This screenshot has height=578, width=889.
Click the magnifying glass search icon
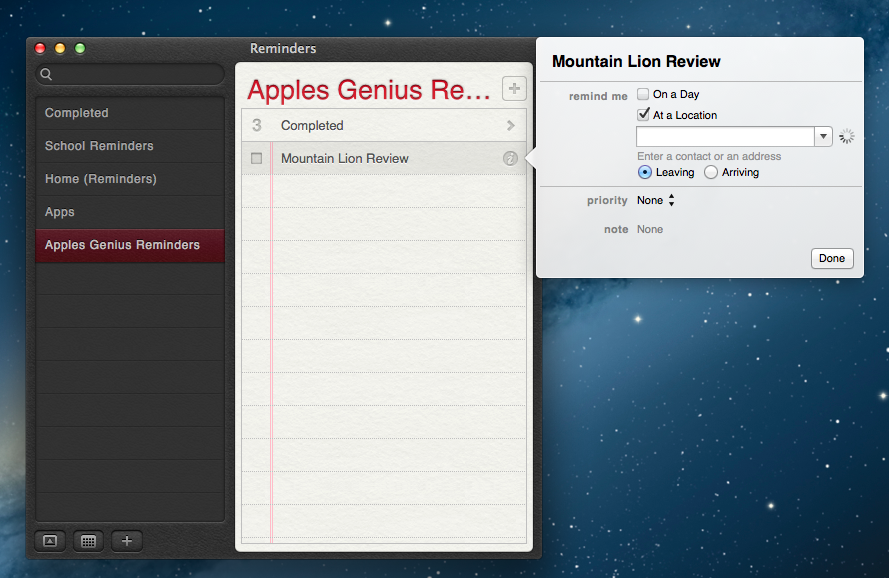(46, 75)
